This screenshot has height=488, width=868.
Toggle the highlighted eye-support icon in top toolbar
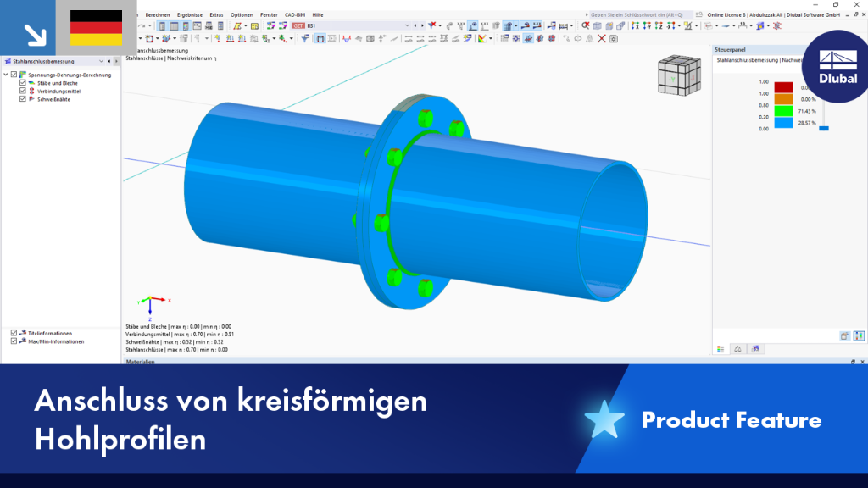click(473, 25)
